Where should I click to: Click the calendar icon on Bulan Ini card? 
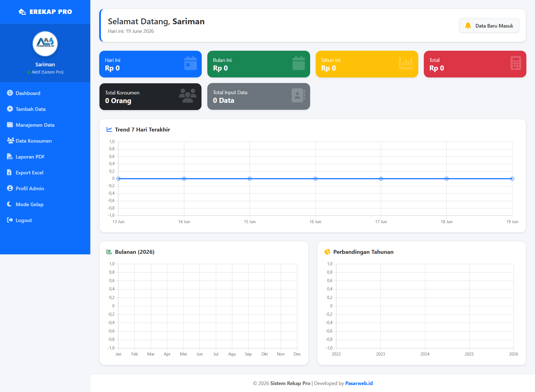(299, 63)
